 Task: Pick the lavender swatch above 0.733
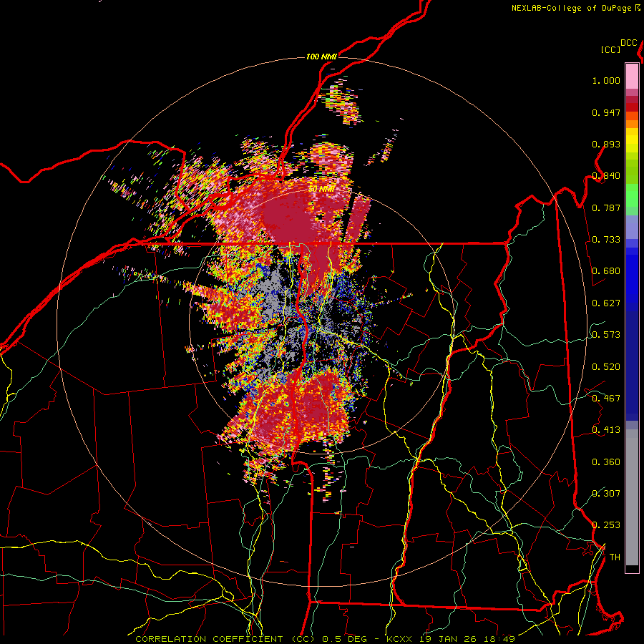coord(632,227)
